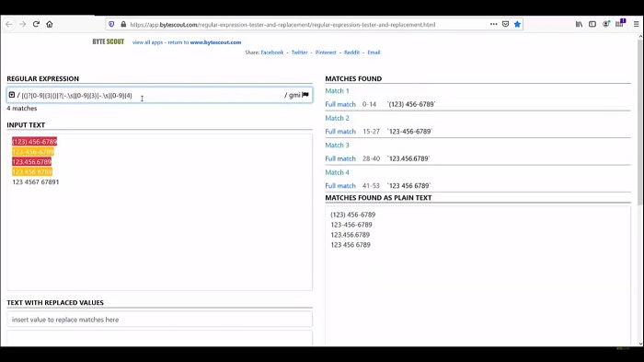Open regex flags via flag icon
This screenshot has height=362, width=644.
[305, 95]
